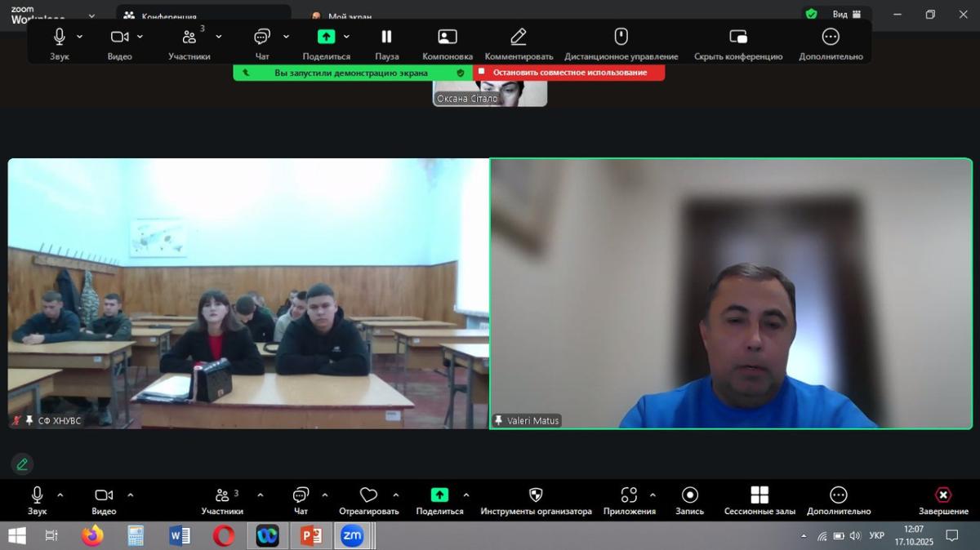
Task: Toggle camera via bottom bar Видео
Action: tap(104, 500)
